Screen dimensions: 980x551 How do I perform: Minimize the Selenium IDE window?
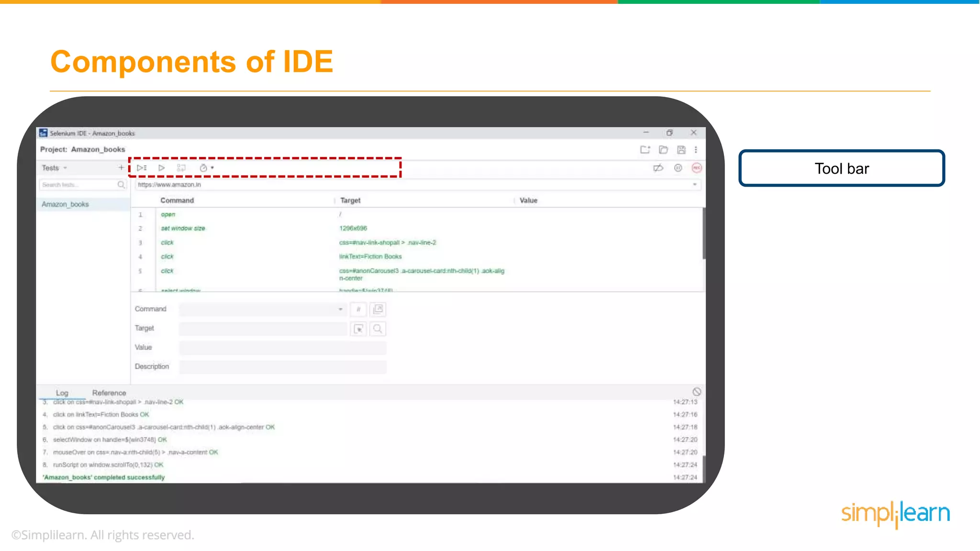[646, 132]
